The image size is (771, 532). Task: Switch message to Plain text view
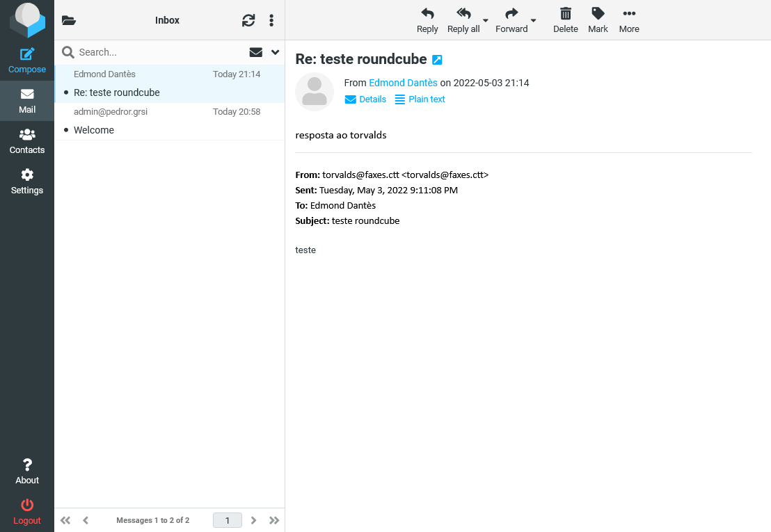(x=420, y=99)
